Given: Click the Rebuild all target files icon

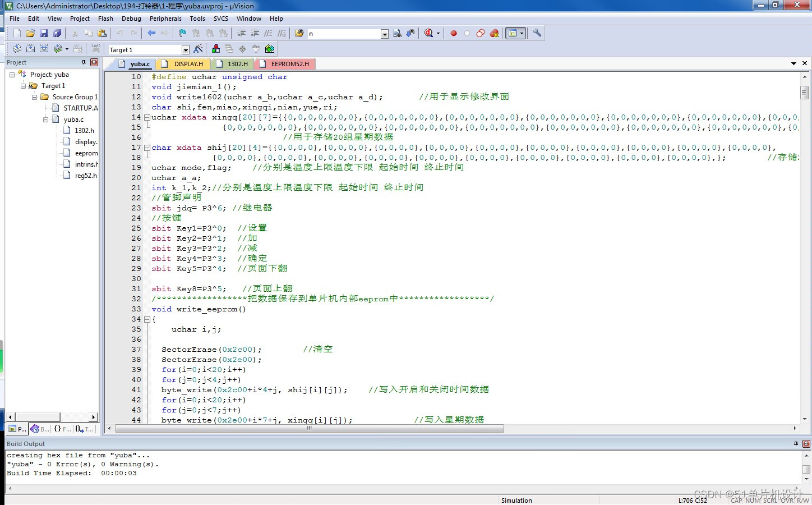Looking at the screenshot, I should point(44,49).
